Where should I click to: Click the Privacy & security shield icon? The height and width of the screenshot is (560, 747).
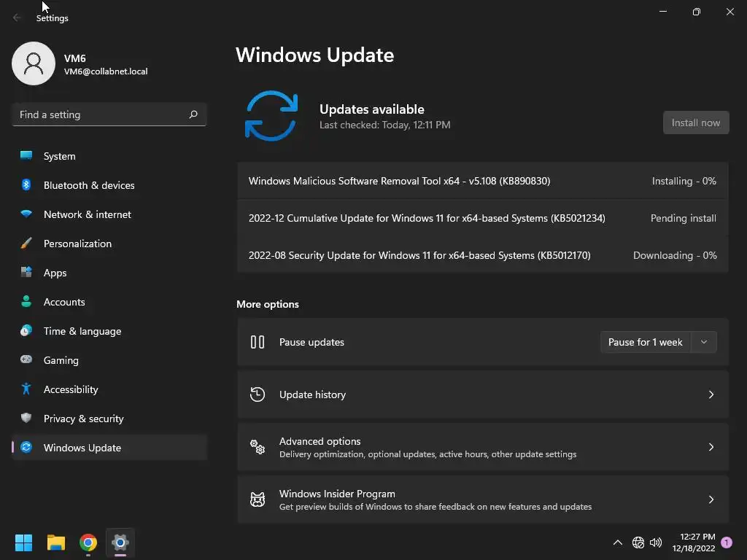(26, 418)
